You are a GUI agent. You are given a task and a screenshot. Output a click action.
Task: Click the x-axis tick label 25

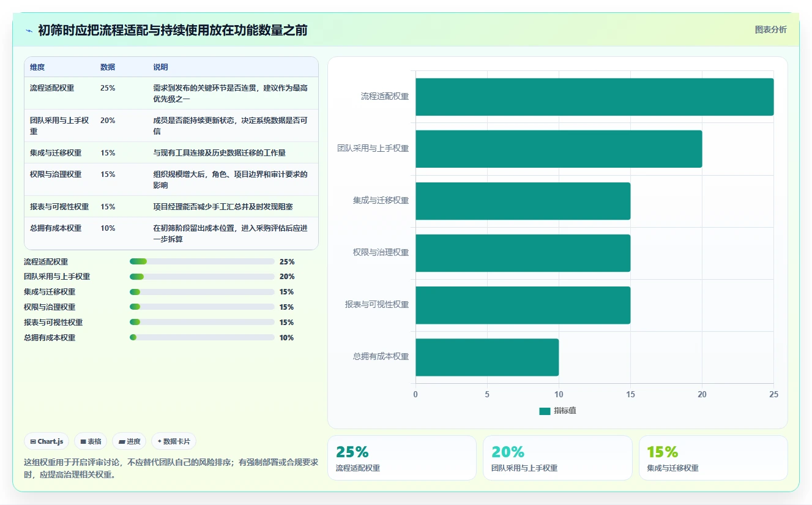[x=773, y=395]
